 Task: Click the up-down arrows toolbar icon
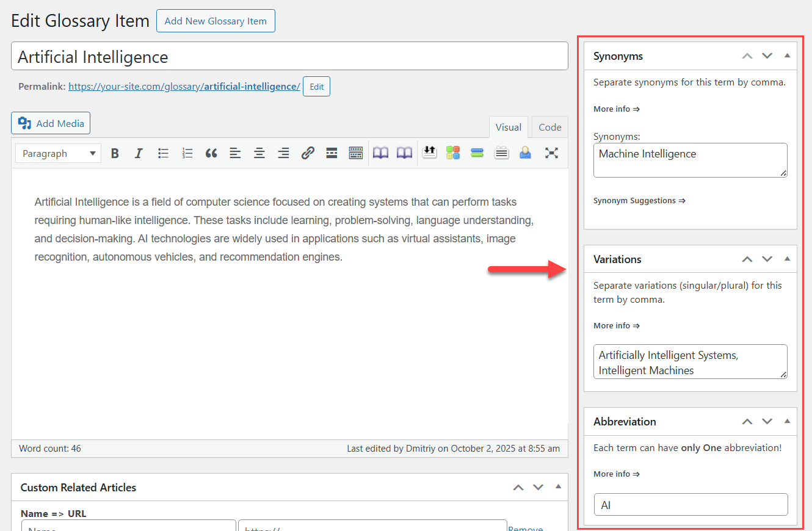(x=429, y=153)
